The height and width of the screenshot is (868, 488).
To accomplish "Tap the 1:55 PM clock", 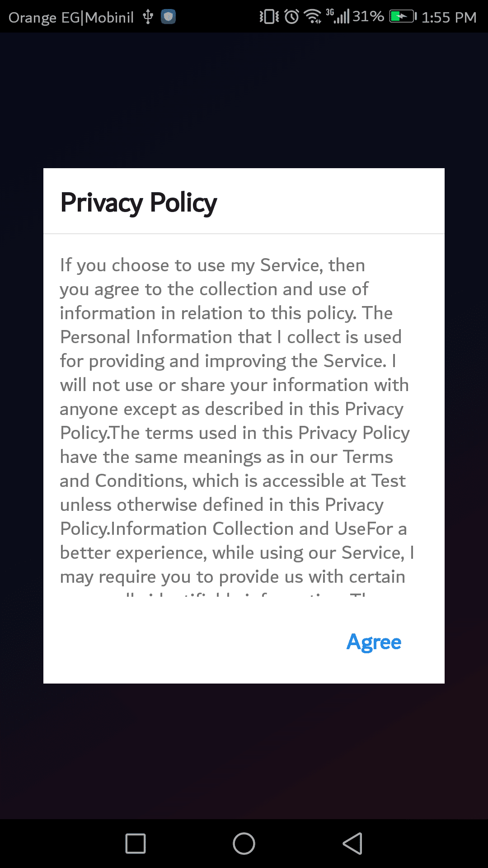I will click(x=449, y=17).
